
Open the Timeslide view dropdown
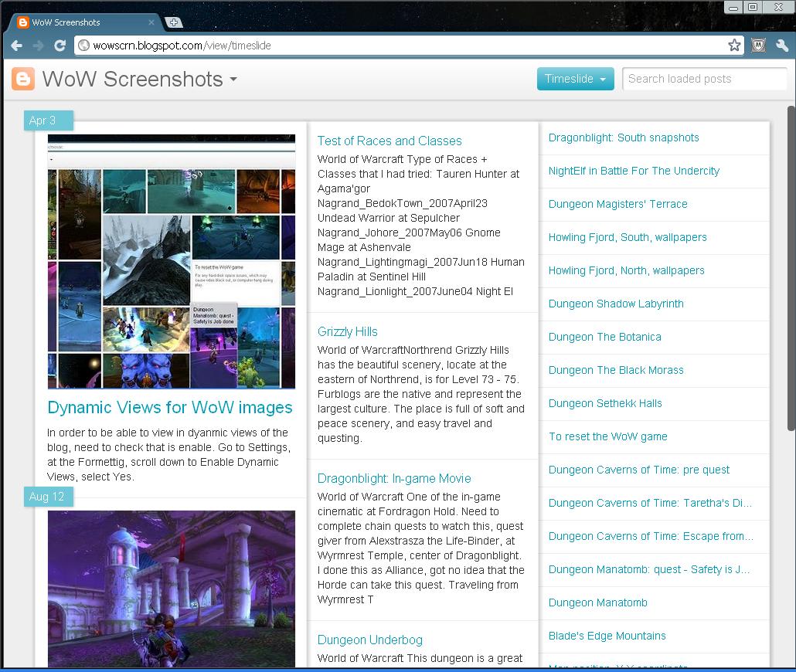(575, 79)
